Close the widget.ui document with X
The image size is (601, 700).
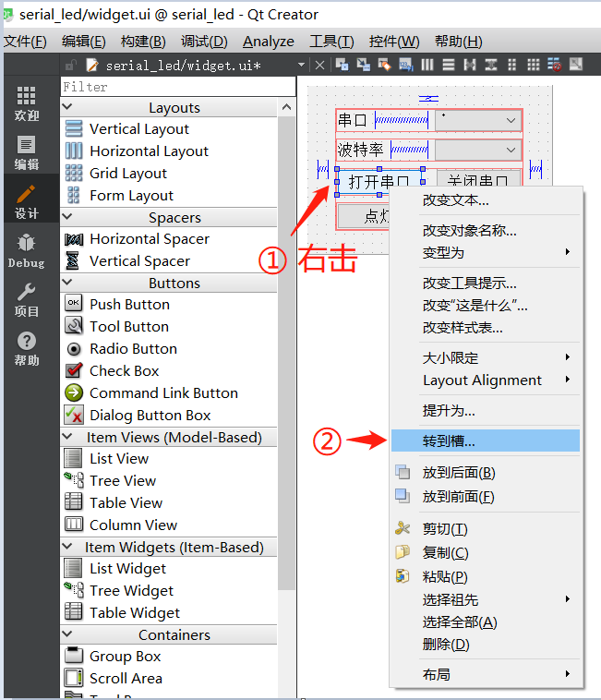319,66
